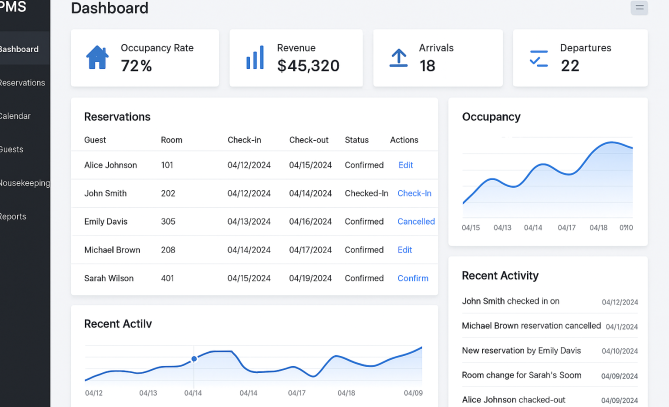Viewport: 669px width, 407px height.
Task: Click Check-In for John Smith
Action: pos(414,193)
